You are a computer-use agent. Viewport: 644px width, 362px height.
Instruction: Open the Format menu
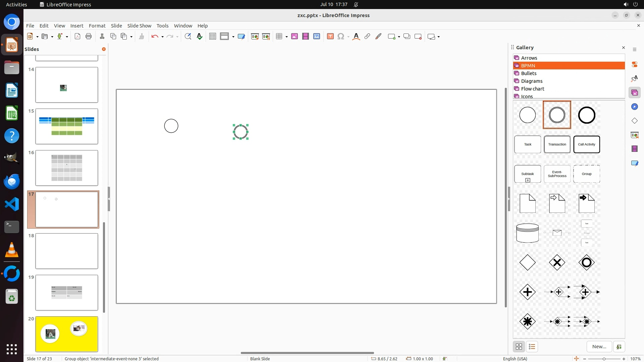[x=97, y=26]
